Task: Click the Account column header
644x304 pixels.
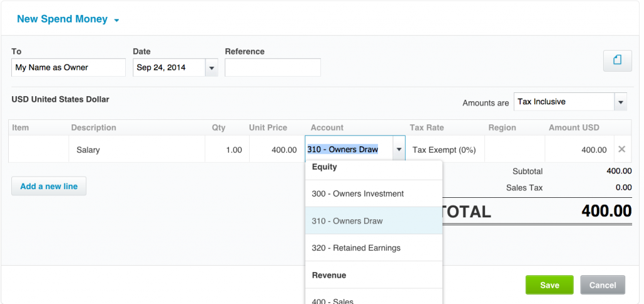Action: pyautogui.click(x=327, y=128)
